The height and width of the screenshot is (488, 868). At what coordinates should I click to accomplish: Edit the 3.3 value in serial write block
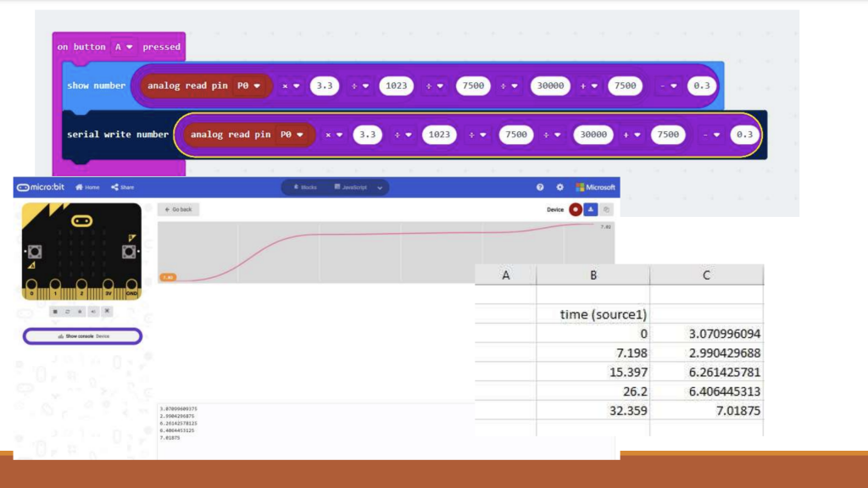tap(368, 135)
